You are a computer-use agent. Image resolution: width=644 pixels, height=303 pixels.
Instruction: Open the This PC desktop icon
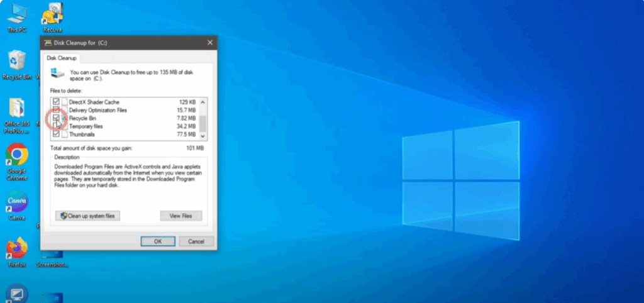pos(16,17)
